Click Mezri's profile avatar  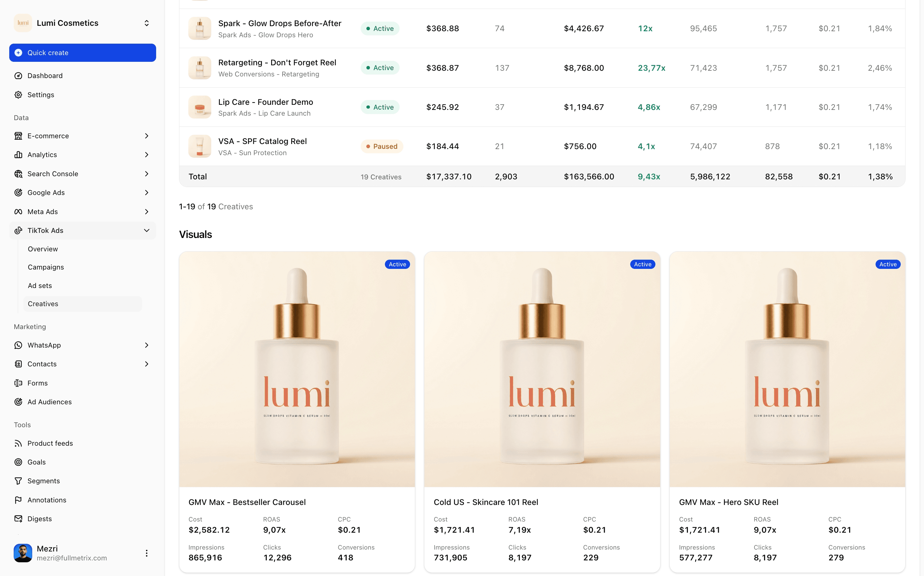tap(23, 553)
